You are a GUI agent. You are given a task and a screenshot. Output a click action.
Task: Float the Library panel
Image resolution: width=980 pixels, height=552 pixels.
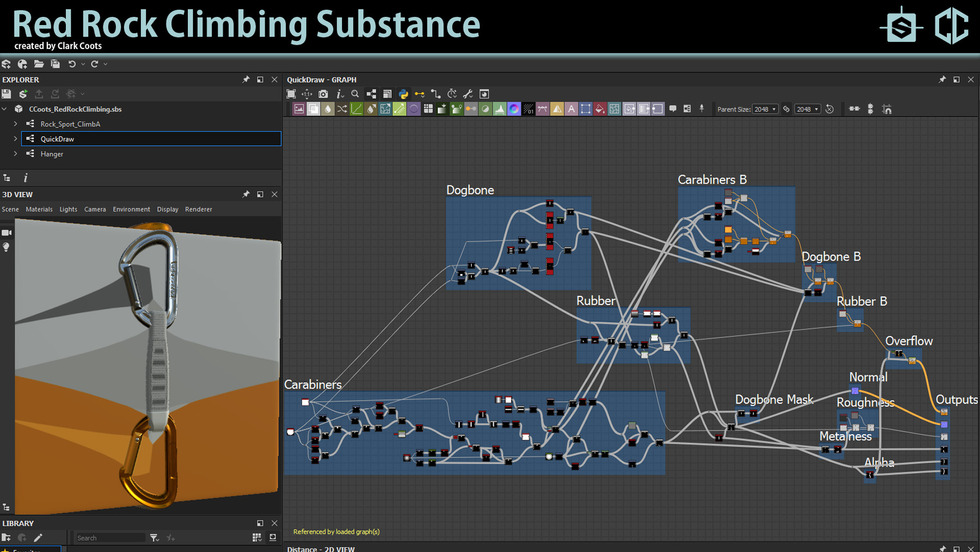tap(260, 523)
